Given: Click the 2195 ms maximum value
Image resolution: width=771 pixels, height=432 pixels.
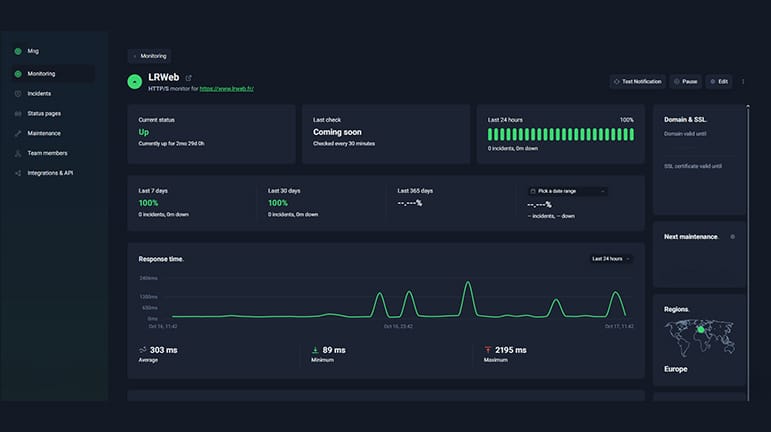Looking at the screenshot, I should 511,350.
